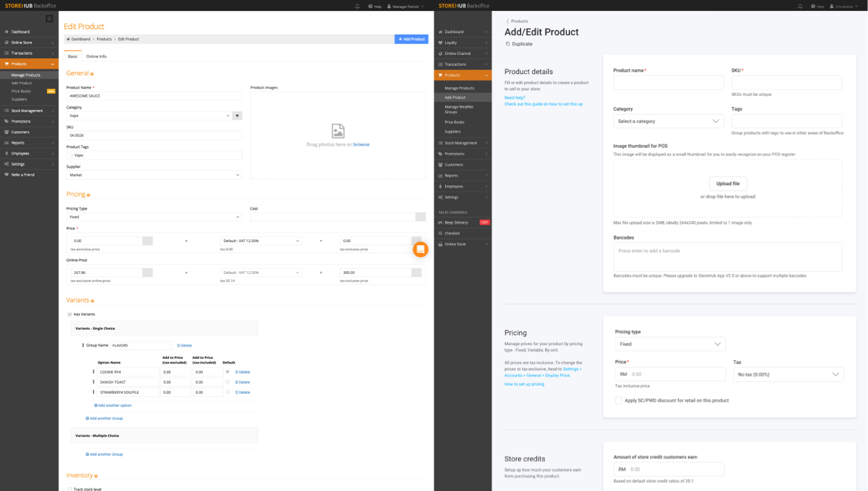Viewport: 868px width, 491px height.
Task: Open Pricing type dropdown in Add/Edit Product
Action: click(x=670, y=344)
